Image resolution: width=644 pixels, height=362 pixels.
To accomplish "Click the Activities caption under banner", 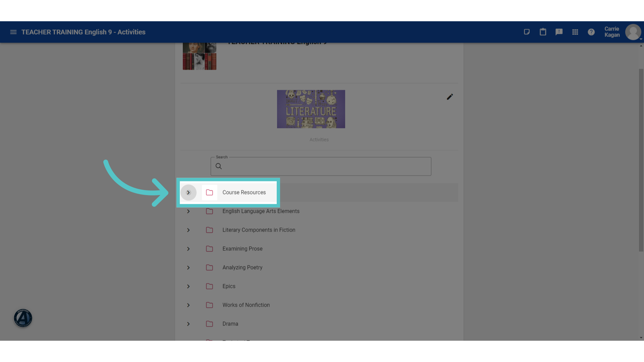I will [319, 140].
